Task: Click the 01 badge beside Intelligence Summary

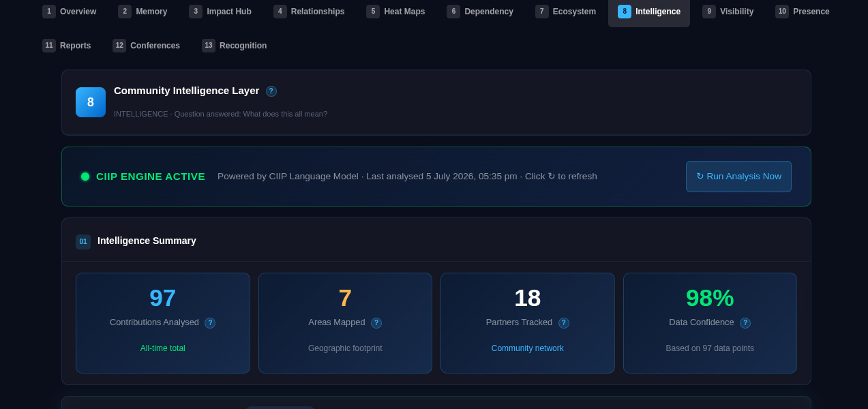Action: [x=83, y=242]
